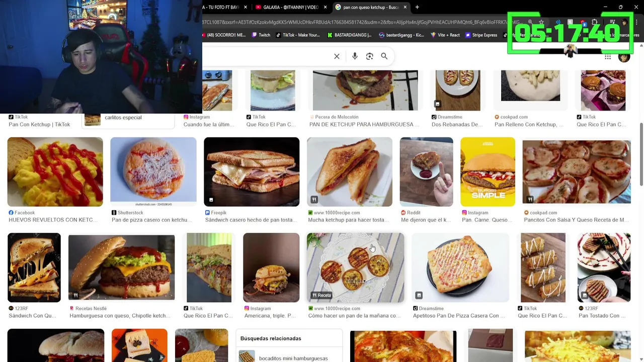Select the Dreamstime pizza bread image
The height and width of the screenshot is (362, 644).
coord(460,267)
